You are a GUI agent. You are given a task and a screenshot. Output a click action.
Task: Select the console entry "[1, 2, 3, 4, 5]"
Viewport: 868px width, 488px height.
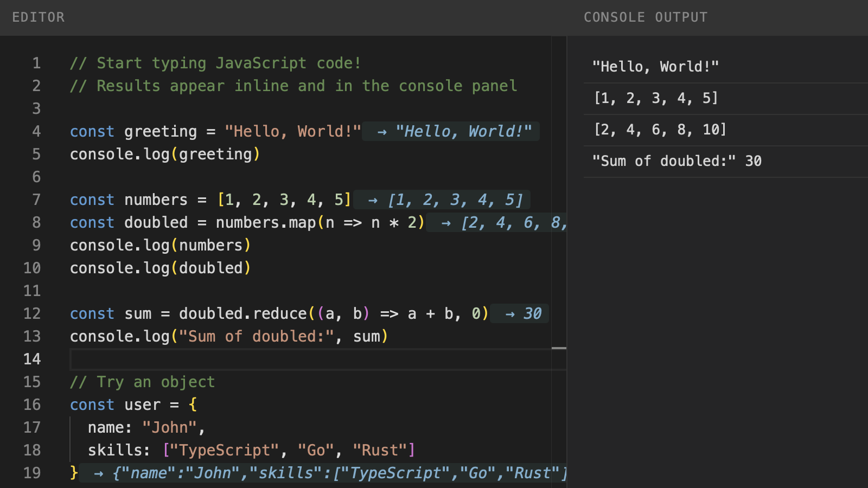655,98
